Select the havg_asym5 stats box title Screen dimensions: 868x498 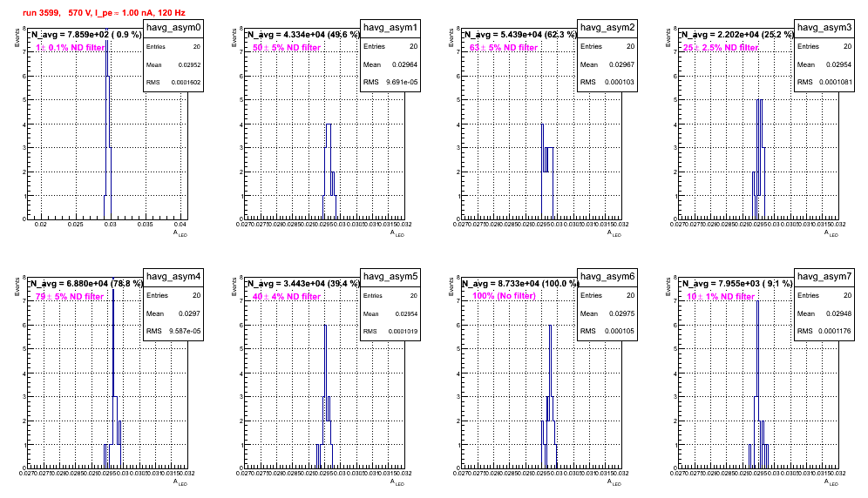(390, 277)
